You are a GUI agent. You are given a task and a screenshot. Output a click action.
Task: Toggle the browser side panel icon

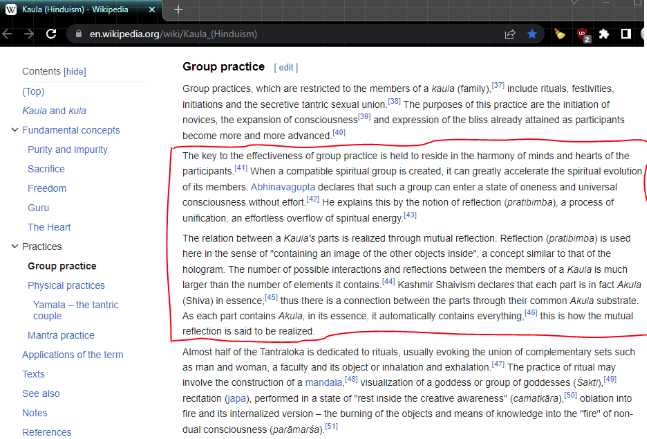coord(626,34)
